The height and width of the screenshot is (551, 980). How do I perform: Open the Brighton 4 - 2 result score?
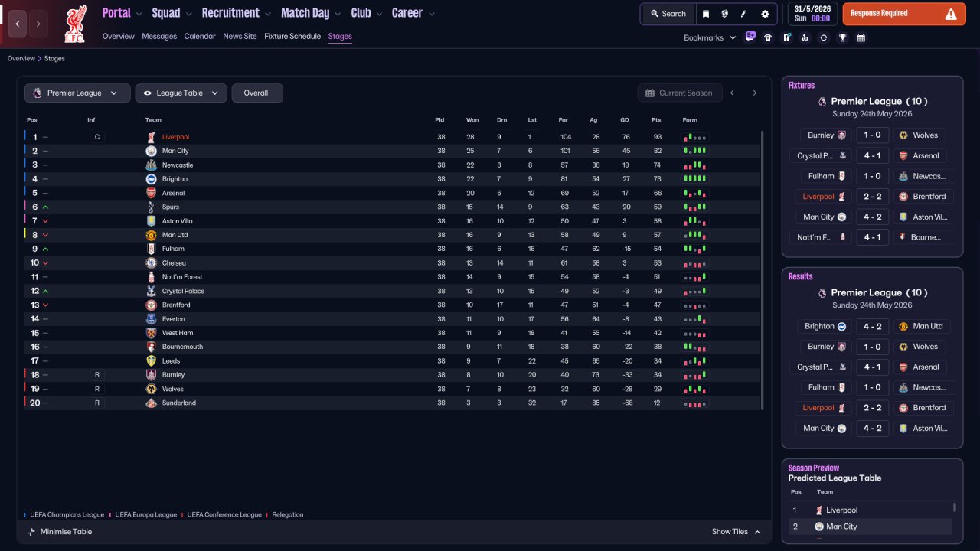(872, 326)
